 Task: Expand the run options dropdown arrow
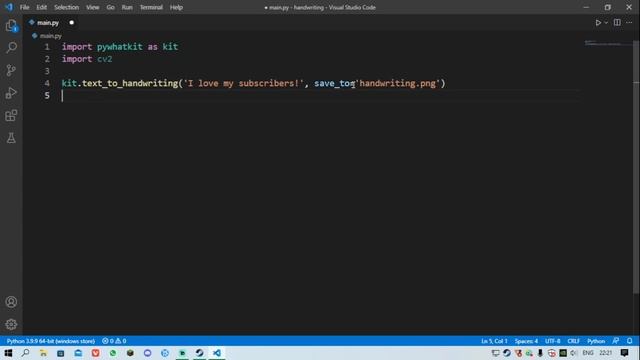(x=606, y=23)
